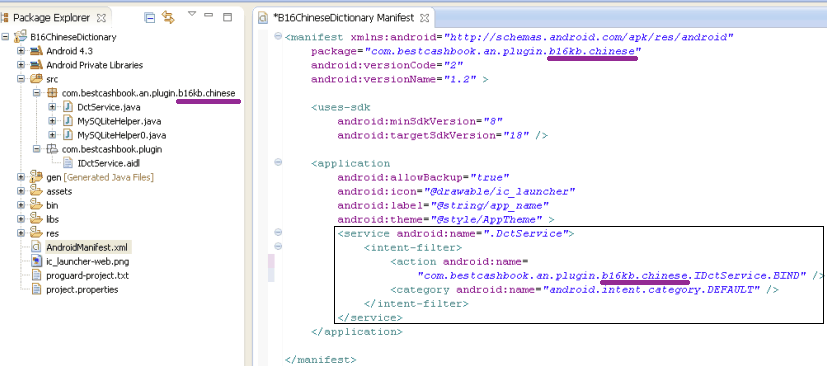Expand the Android 4.3 library node
This screenshot has height=366, width=827.
click(x=20, y=51)
